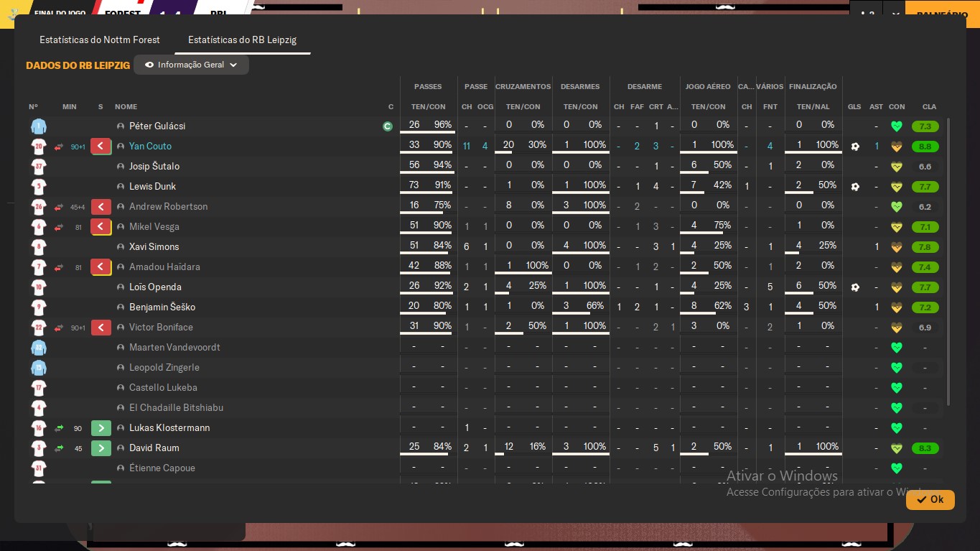Screen dimensions: 980x551
Task: Open Loïs Openda's player name
Action: click(155, 287)
